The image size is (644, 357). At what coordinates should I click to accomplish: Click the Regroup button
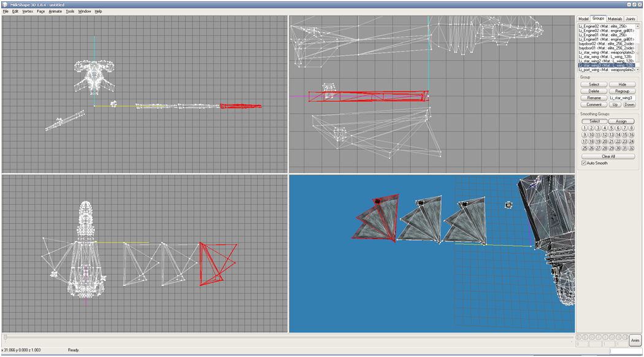pyautogui.click(x=623, y=91)
